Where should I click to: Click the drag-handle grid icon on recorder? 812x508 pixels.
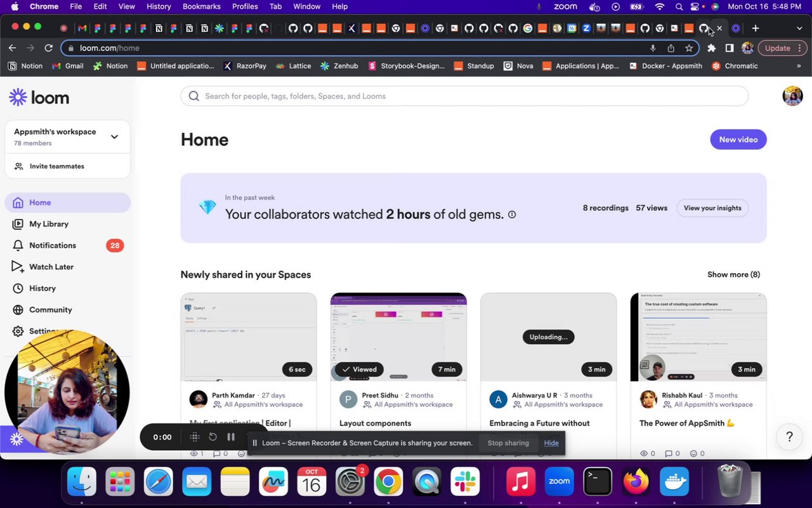(195, 437)
